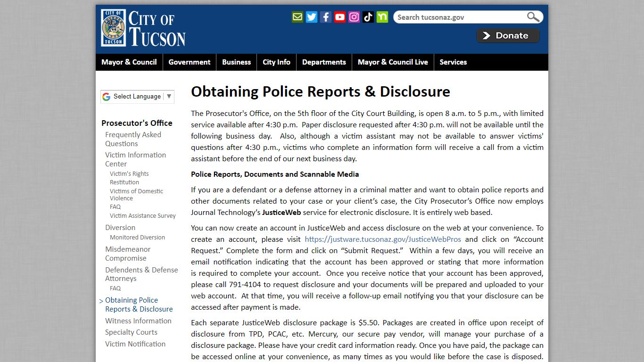Click the Donate button
This screenshot has height=362, width=644.
pos(508,35)
